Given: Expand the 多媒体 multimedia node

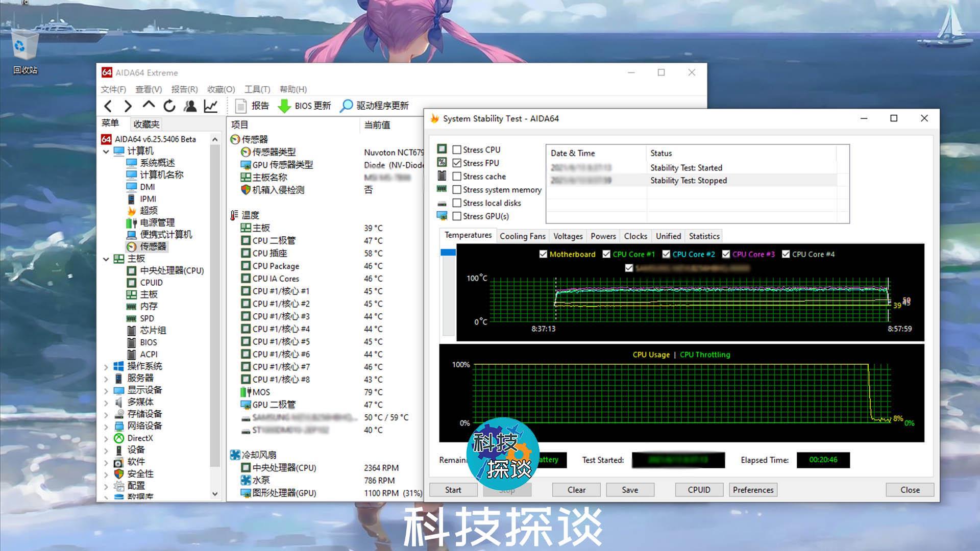Looking at the screenshot, I should point(106,402).
